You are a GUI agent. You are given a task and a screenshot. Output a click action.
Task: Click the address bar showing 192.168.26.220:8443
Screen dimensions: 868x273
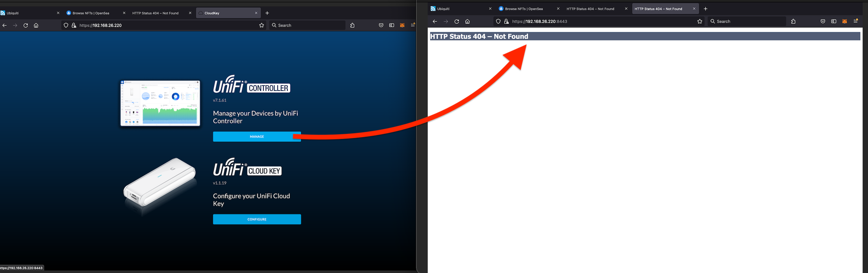pos(599,21)
